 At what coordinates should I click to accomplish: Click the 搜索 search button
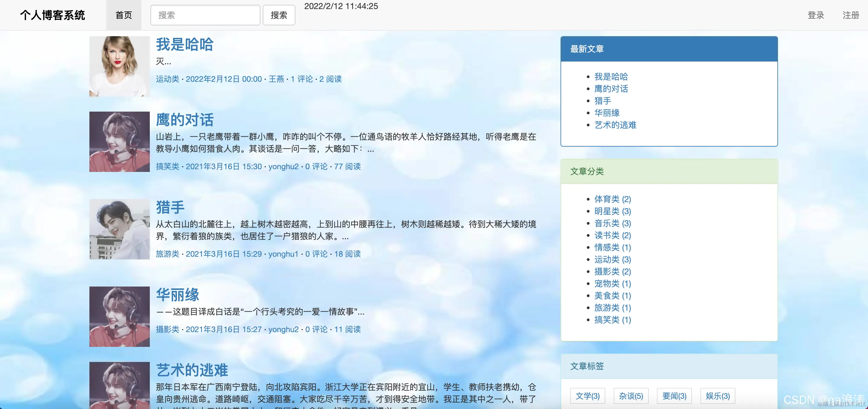(x=279, y=15)
